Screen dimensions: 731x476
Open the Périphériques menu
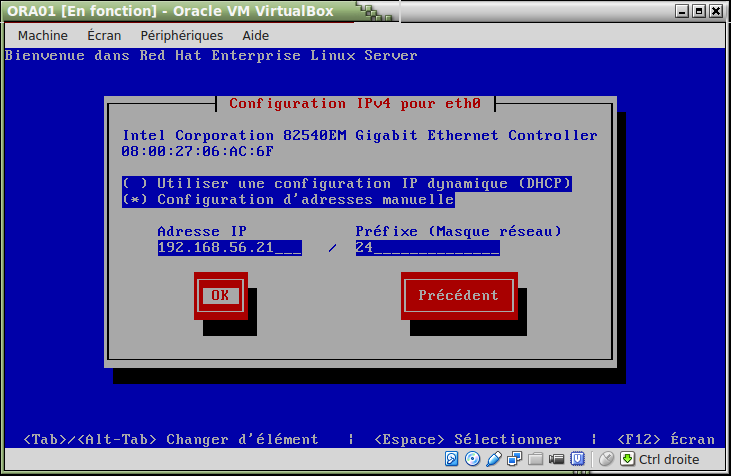[x=182, y=35]
